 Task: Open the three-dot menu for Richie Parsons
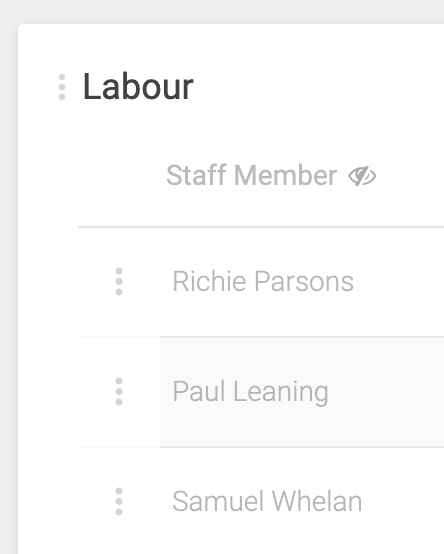(x=119, y=282)
